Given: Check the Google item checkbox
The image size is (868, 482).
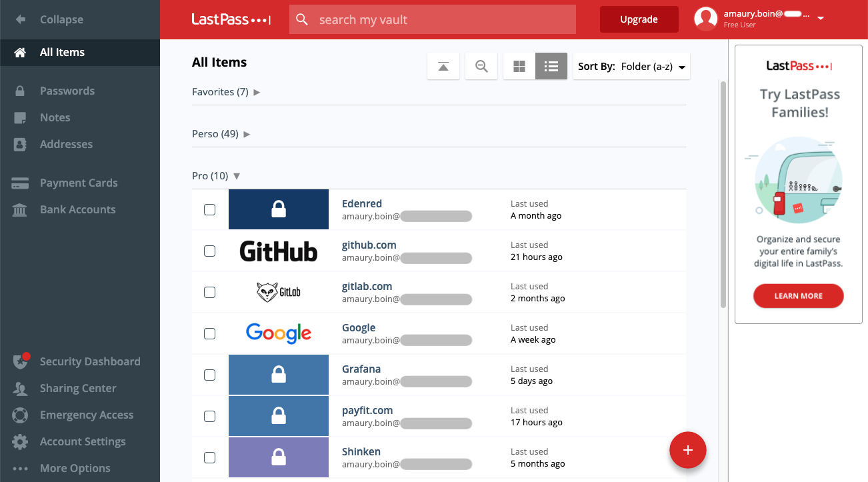Looking at the screenshot, I should pos(209,333).
